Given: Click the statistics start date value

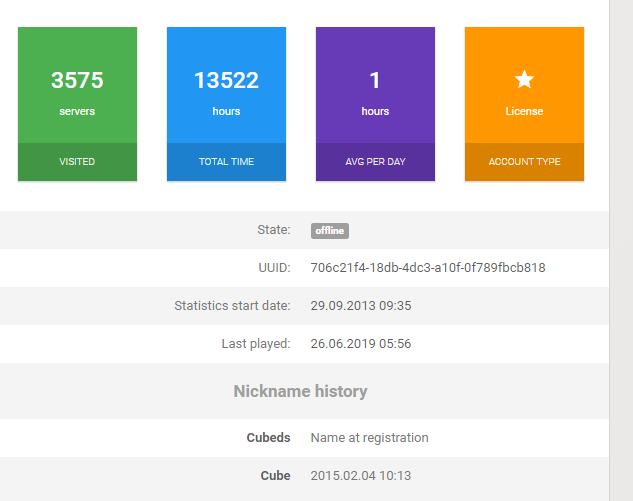Looking at the screenshot, I should point(361,306).
